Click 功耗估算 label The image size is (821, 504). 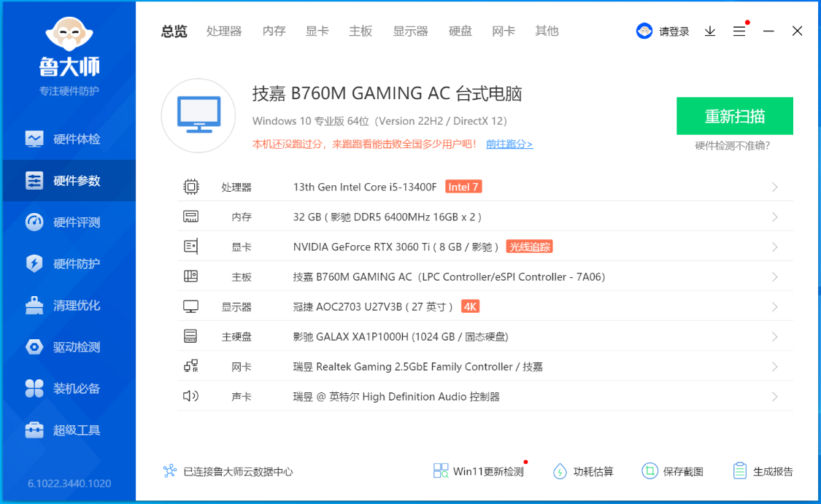(593, 472)
